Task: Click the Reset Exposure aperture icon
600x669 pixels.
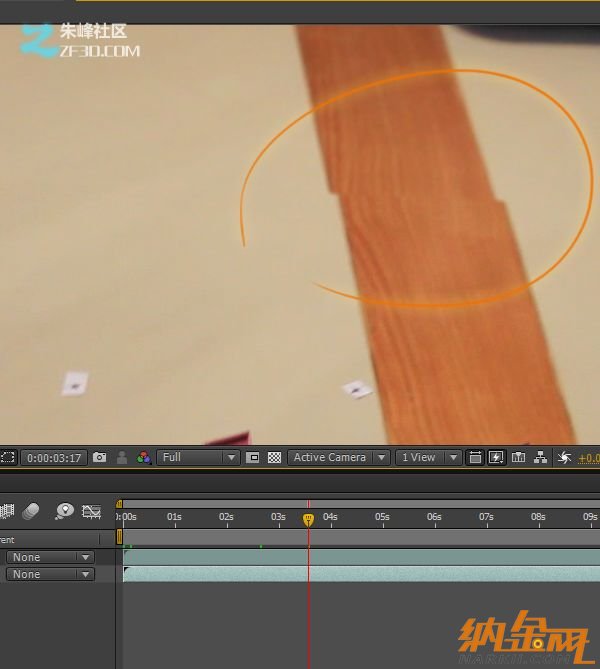Action: point(564,457)
